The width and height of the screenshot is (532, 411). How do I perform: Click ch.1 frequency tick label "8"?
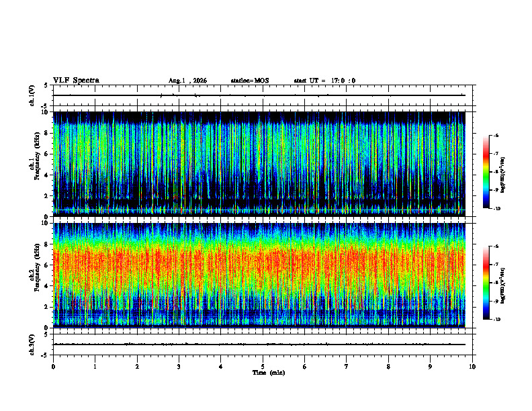coord(47,133)
